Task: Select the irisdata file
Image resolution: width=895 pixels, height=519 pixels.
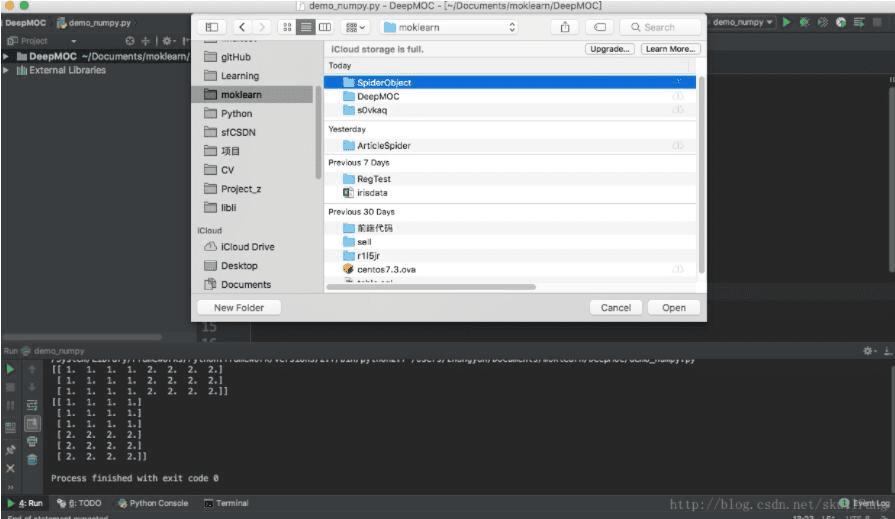Action: (x=510, y=192)
